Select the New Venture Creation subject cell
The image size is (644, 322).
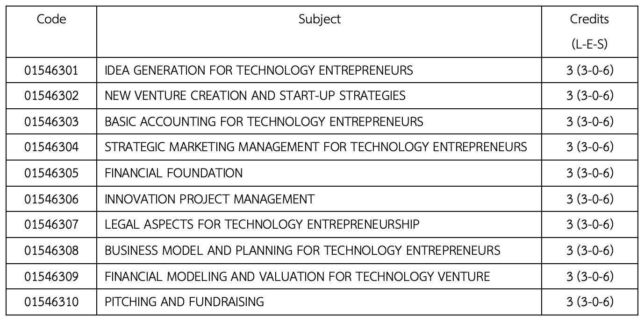(x=255, y=96)
